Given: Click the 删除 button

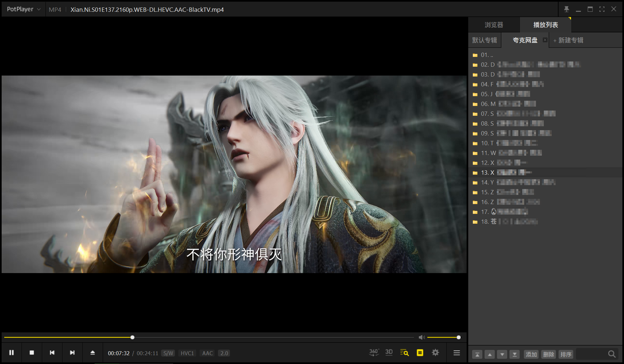Looking at the screenshot, I should coord(548,354).
